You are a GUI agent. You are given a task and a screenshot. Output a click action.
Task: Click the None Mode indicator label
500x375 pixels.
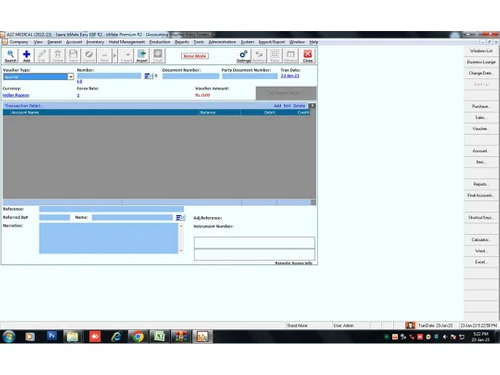[x=195, y=56]
